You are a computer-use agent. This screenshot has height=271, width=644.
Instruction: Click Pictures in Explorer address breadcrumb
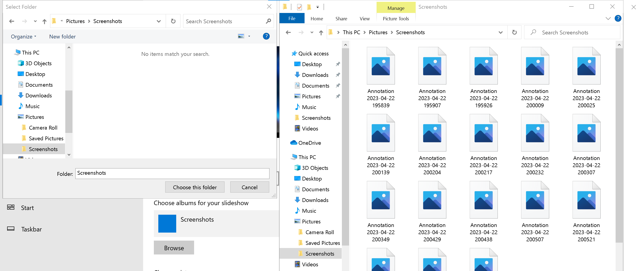tap(378, 32)
